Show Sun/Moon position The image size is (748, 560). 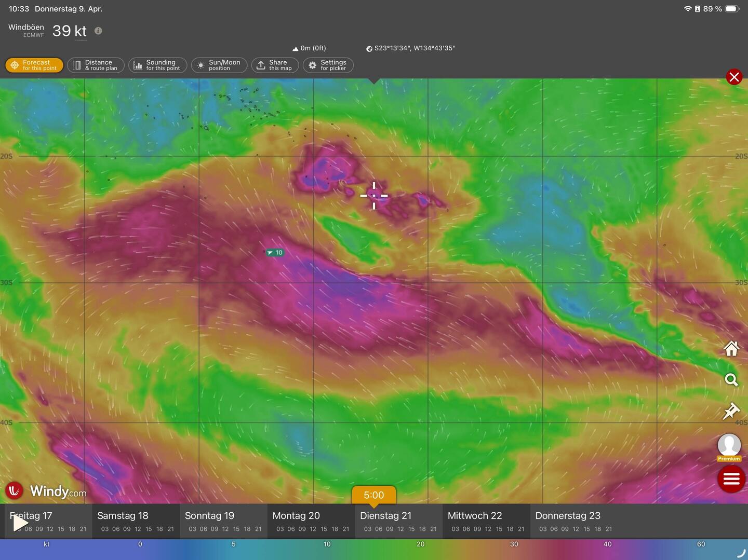pyautogui.click(x=219, y=65)
